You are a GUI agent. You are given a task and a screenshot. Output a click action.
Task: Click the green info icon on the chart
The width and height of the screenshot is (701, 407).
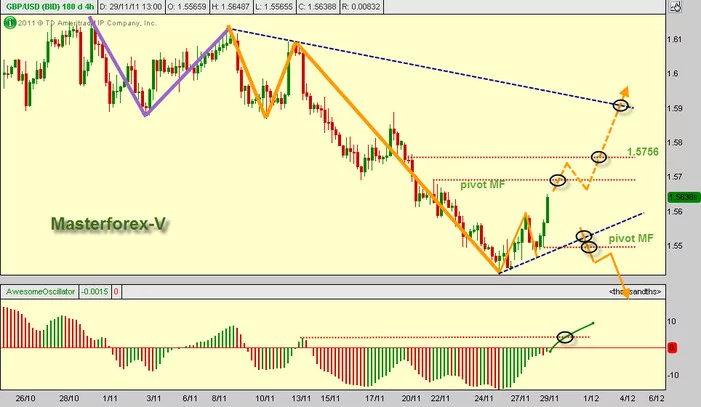[x=10, y=23]
